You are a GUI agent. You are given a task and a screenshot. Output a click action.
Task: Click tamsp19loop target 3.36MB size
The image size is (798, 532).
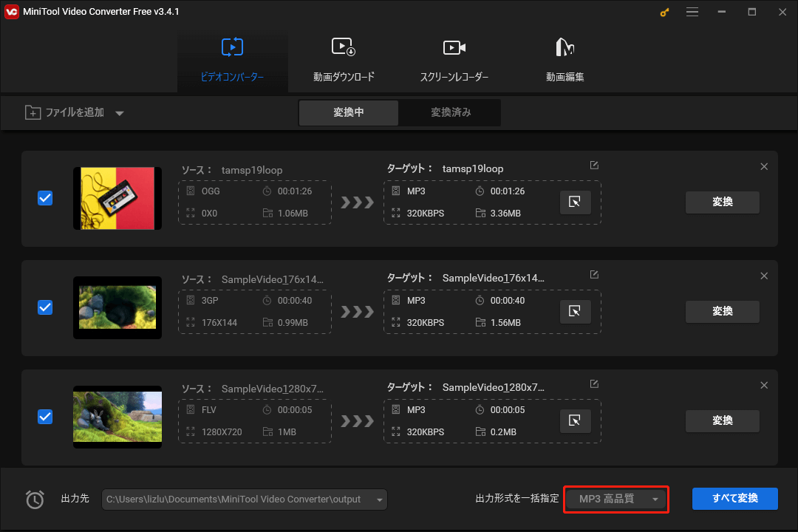tap(505, 214)
